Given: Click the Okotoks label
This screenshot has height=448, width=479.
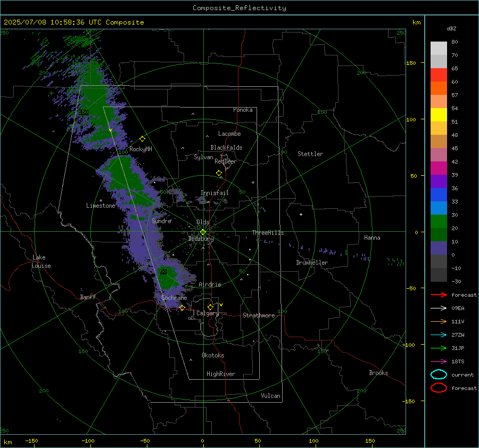Looking at the screenshot, I should [x=213, y=355].
